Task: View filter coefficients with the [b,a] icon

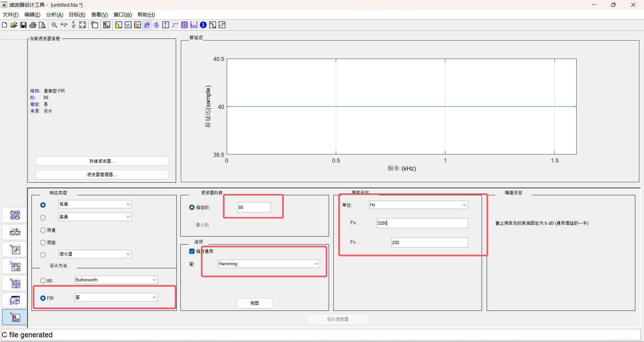Action: [x=194, y=25]
